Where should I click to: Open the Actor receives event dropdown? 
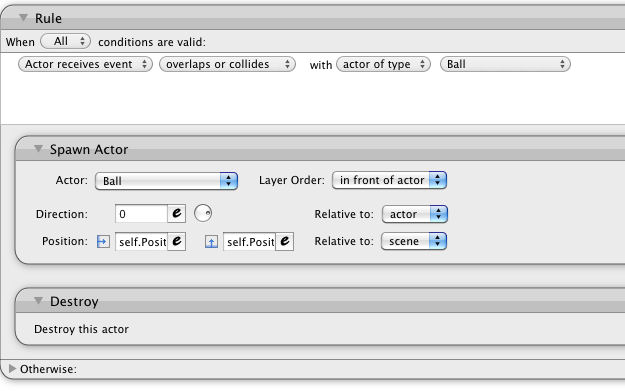click(x=85, y=64)
